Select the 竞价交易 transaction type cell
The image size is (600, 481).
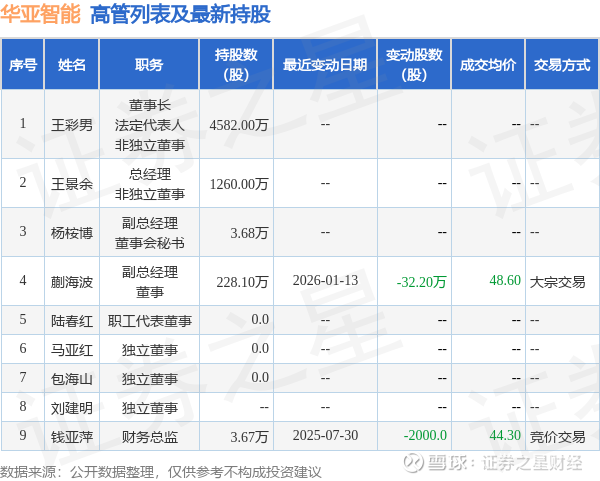pos(558,437)
